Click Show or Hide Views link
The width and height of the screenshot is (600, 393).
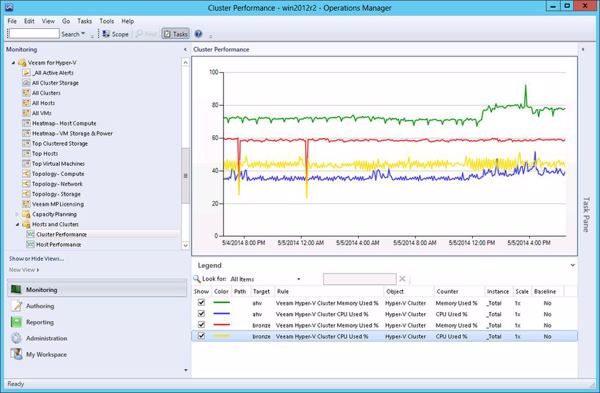click(x=36, y=259)
